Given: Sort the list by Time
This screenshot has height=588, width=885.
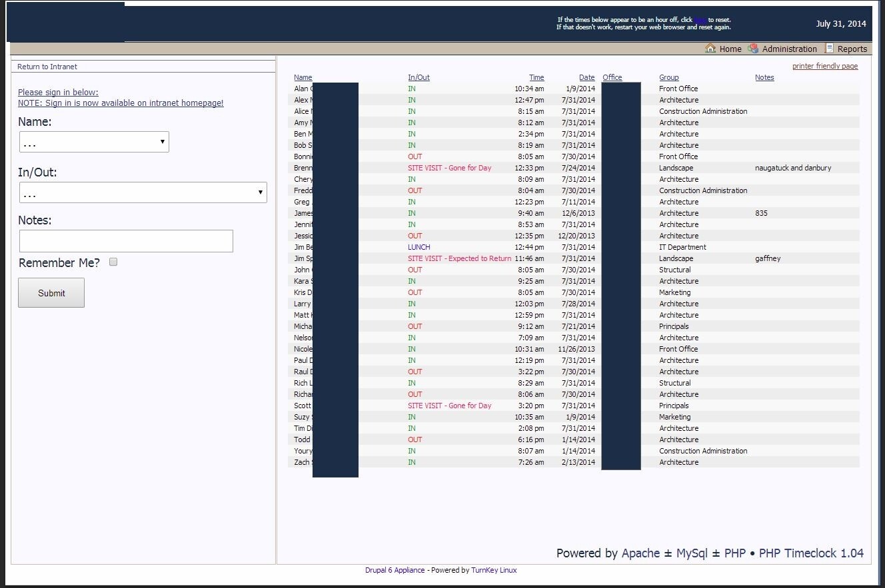Looking at the screenshot, I should point(536,77).
